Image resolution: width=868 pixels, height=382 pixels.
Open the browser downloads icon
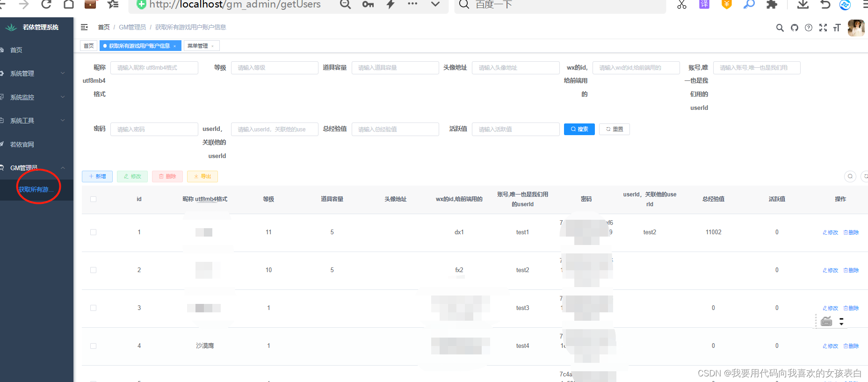803,4
